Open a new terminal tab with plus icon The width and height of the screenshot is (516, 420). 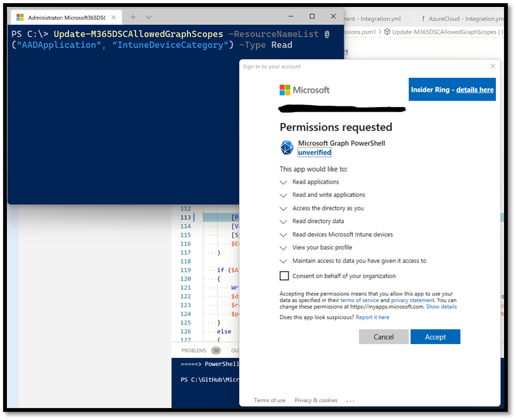[133, 17]
